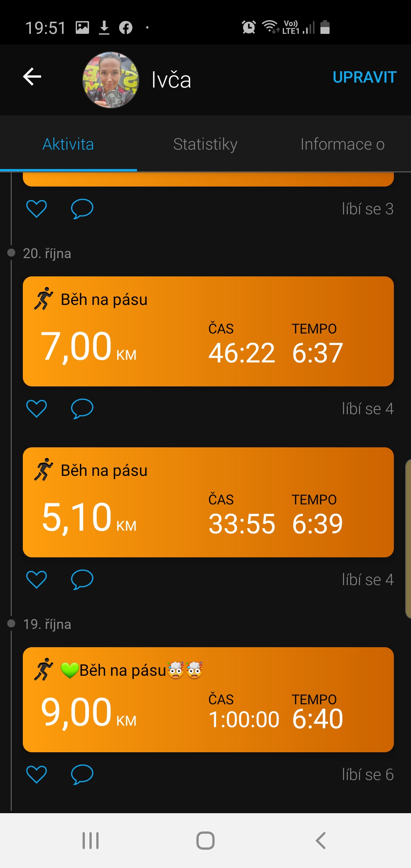Tap the back arrow in header
411x868 pixels.
(x=32, y=77)
